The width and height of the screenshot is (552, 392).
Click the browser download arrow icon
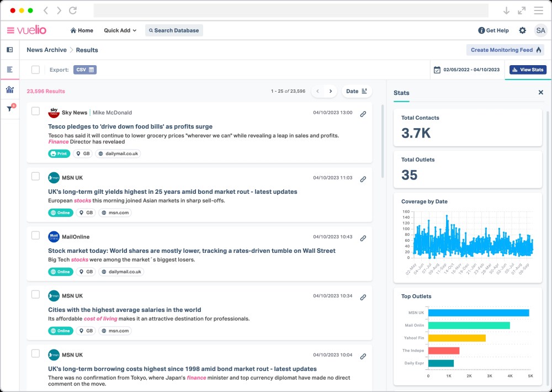point(506,10)
